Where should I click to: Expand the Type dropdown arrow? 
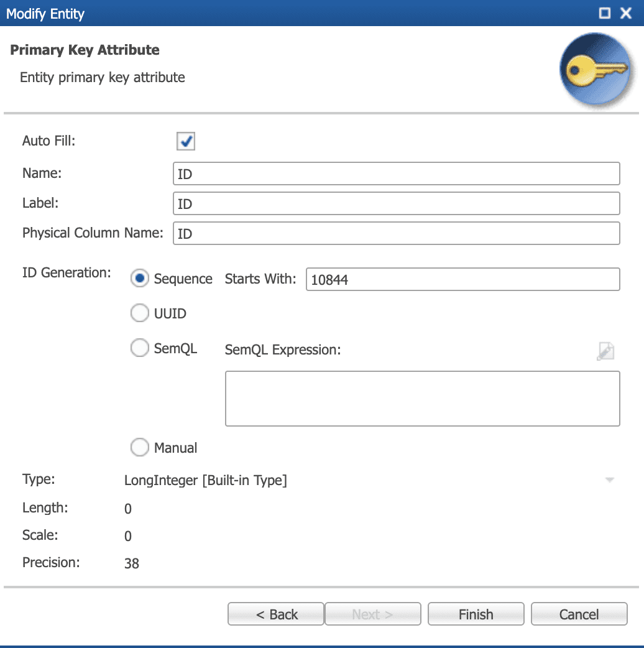point(609,480)
